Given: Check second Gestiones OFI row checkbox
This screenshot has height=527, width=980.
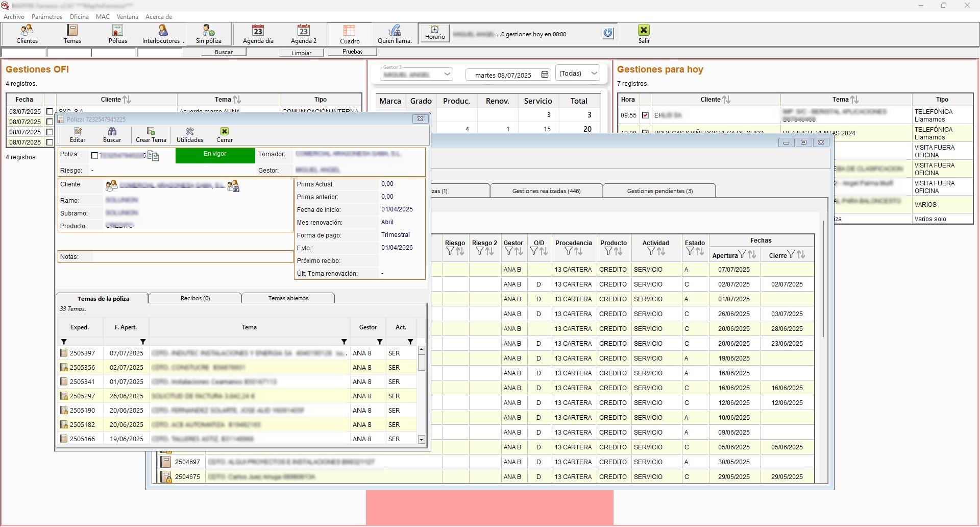Looking at the screenshot, I should pyautogui.click(x=50, y=122).
